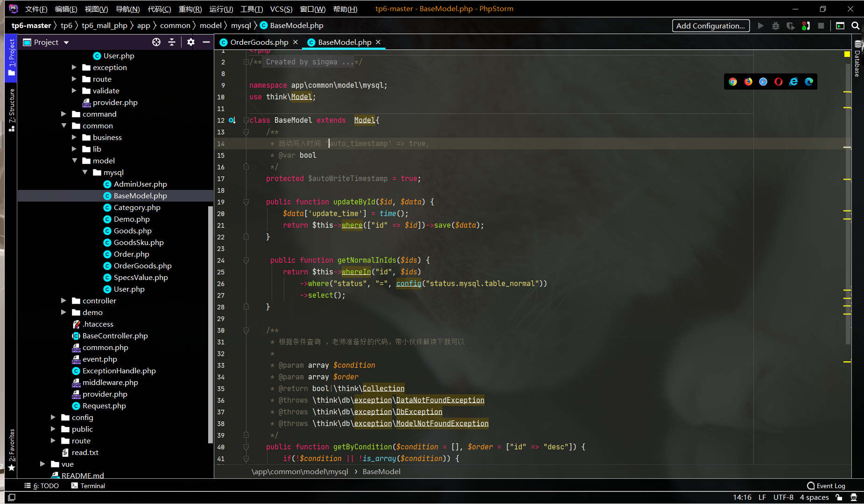Open Opera browser preview icon
Screen dimensions: 864x504
pos(779,82)
